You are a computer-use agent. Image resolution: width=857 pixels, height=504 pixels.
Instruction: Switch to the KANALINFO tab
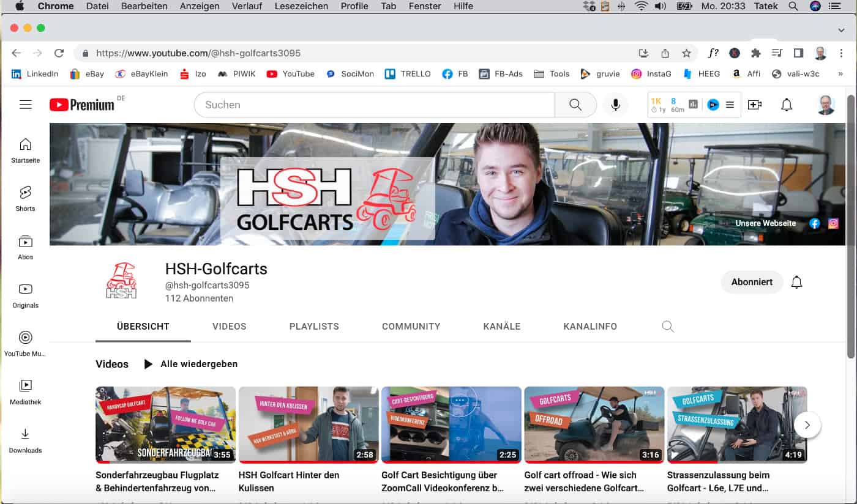590,327
